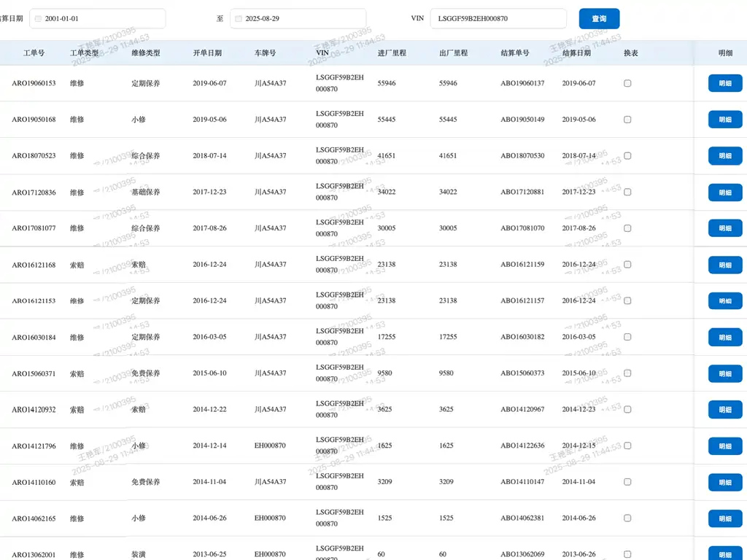Click the 进厂里程 column header

coord(392,53)
